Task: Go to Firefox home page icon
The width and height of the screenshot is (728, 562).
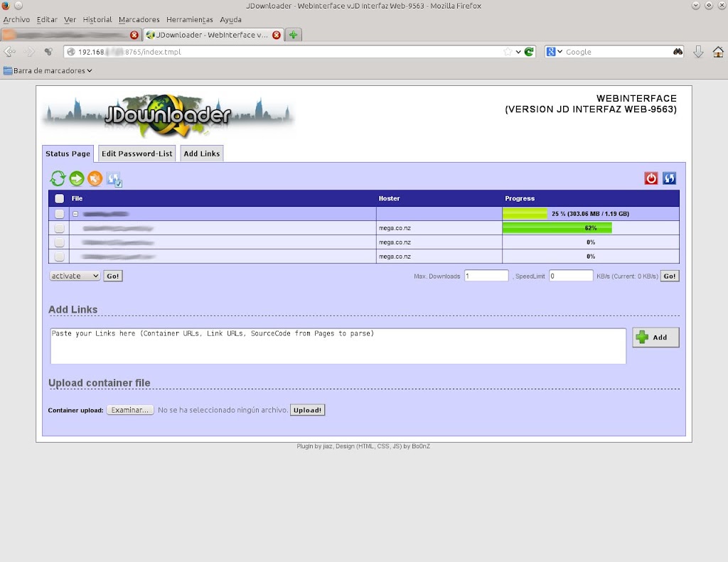Action: click(718, 52)
